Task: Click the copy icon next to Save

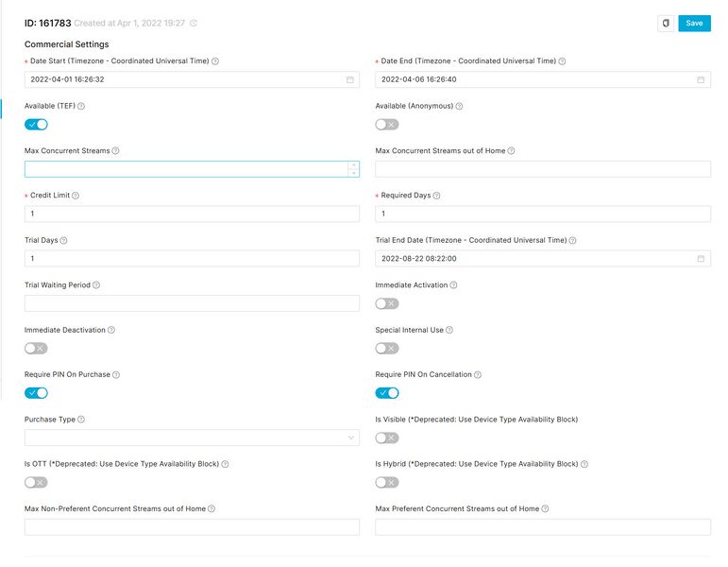Action: coord(666,23)
